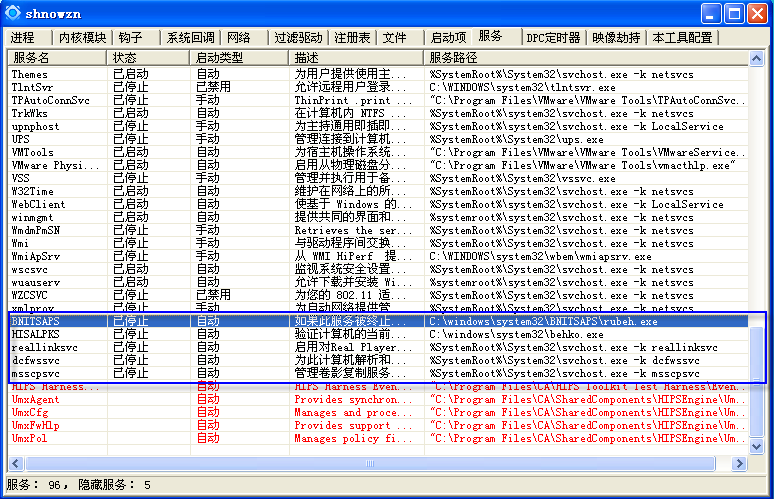Image resolution: width=774 pixels, height=499 pixels.
Task: Sort by the 服务名 column header
Action: (57, 58)
